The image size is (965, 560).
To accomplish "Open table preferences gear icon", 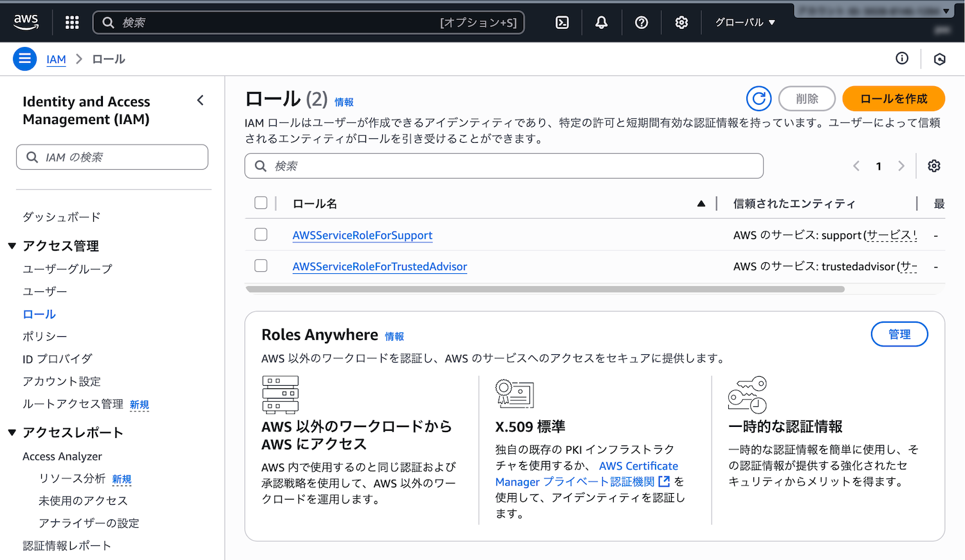I will click(933, 166).
